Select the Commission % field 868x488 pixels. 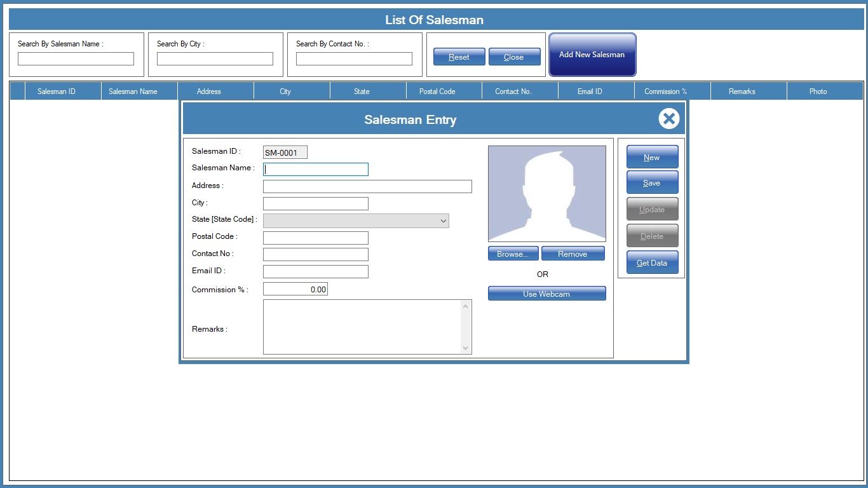[x=295, y=290]
